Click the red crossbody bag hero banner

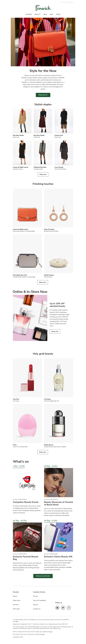(x=43, y=42)
